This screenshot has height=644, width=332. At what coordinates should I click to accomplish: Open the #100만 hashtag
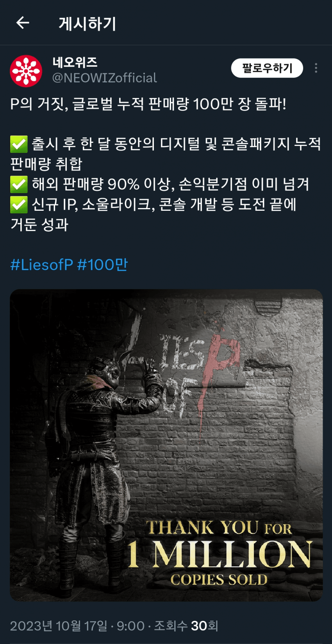(x=102, y=265)
